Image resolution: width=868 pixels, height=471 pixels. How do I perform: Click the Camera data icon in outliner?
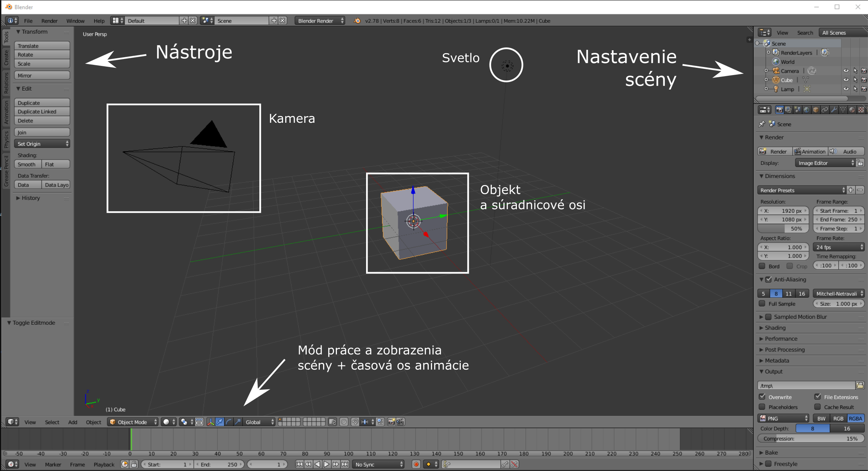pos(812,71)
